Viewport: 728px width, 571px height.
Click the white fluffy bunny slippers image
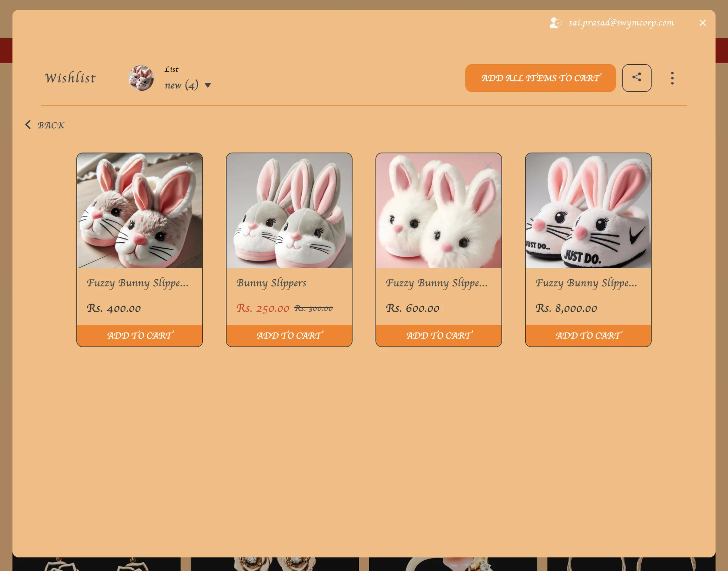coord(438,213)
